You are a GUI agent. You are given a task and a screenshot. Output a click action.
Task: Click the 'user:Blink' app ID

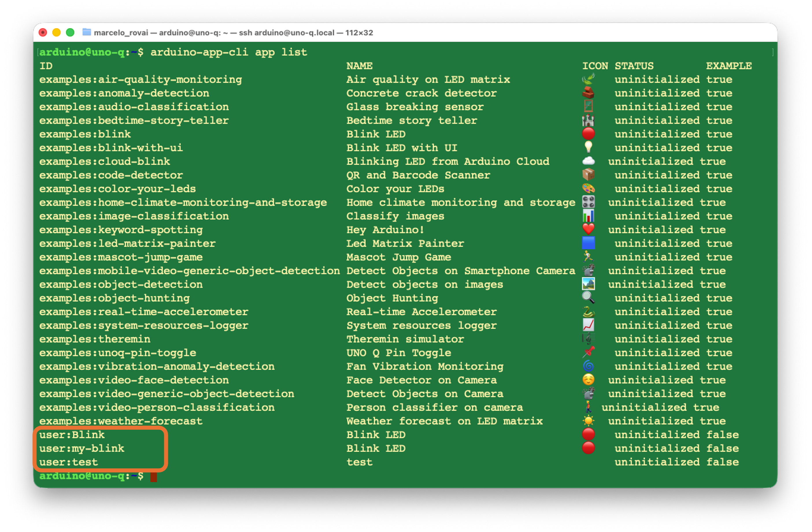(x=72, y=435)
